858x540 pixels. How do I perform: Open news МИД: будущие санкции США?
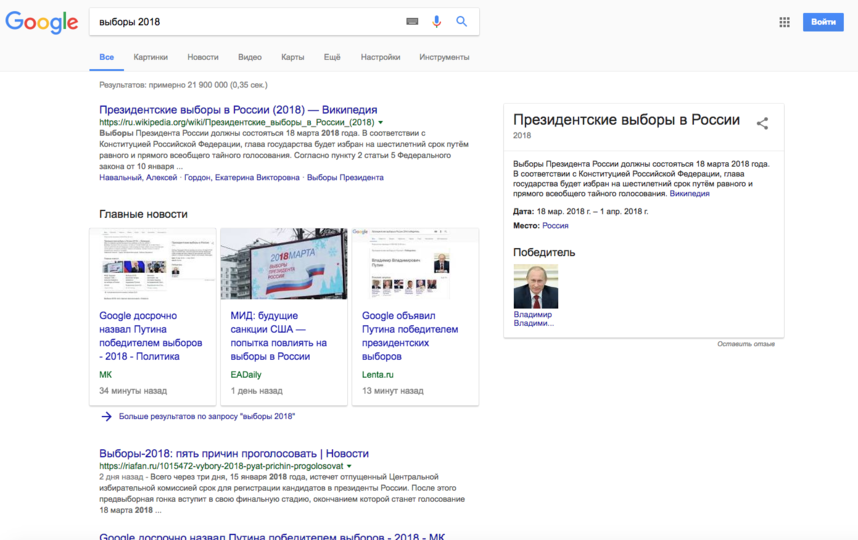click(279, 336)
